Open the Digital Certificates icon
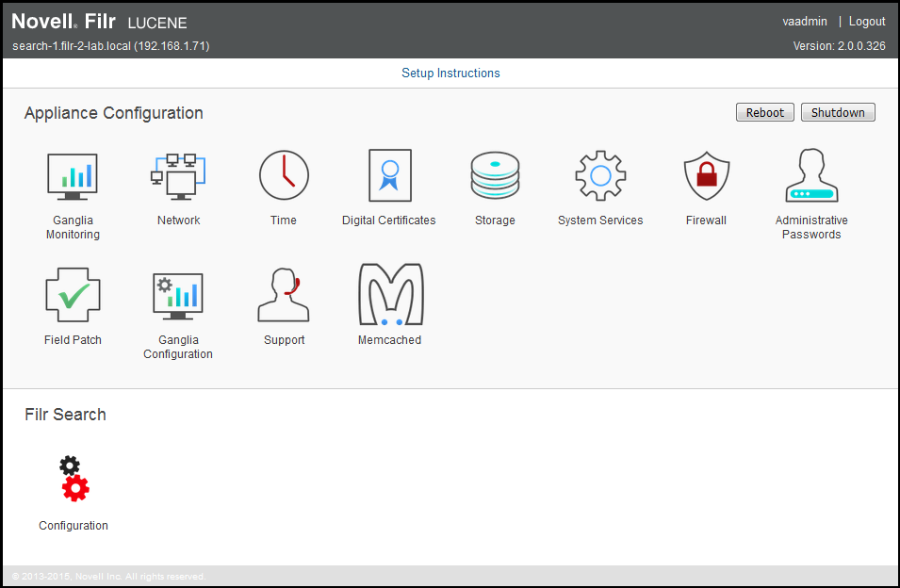The width and height of the screenshot is (900, 588). 390,175
